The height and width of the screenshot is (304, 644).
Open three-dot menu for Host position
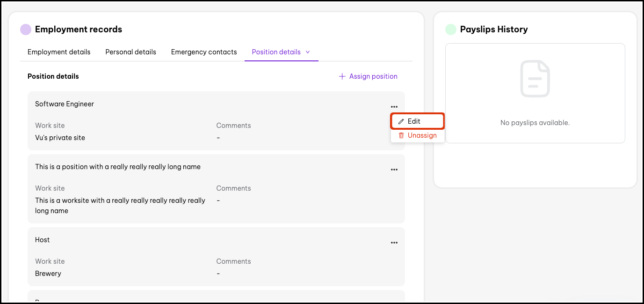pos(394,243)
